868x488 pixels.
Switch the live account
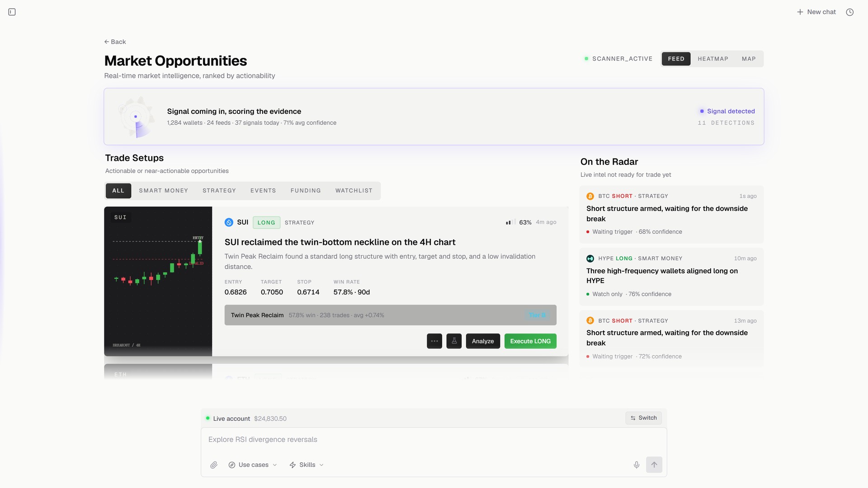click(x=644, y=418)
